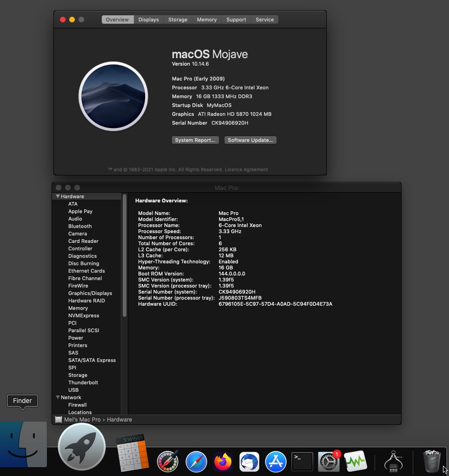Open the Memory tab in About This Mac

pyautogui.click(x=207, y=20)
